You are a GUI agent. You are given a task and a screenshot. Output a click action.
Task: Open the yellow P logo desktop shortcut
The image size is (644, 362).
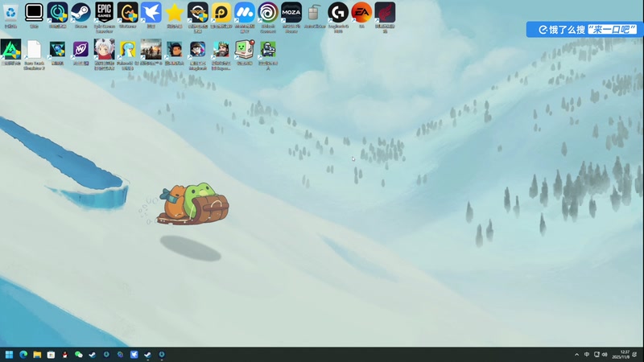point(221,14)
